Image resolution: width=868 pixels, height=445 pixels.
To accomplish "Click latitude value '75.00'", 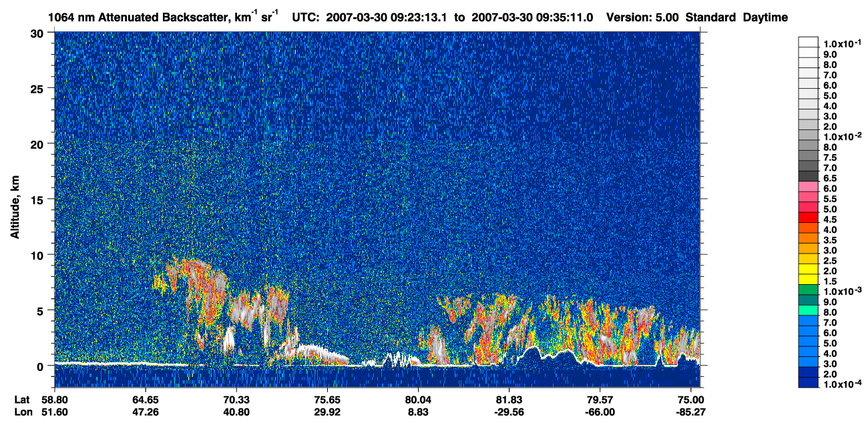I will pyautogui.click(x=691, y=400).
